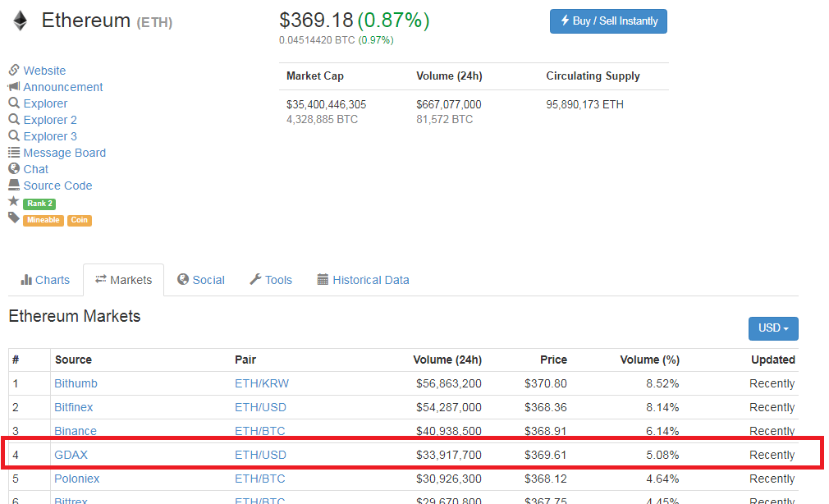
Task: Click Bitfinex's price $368.36
Action: coord(546,407)
